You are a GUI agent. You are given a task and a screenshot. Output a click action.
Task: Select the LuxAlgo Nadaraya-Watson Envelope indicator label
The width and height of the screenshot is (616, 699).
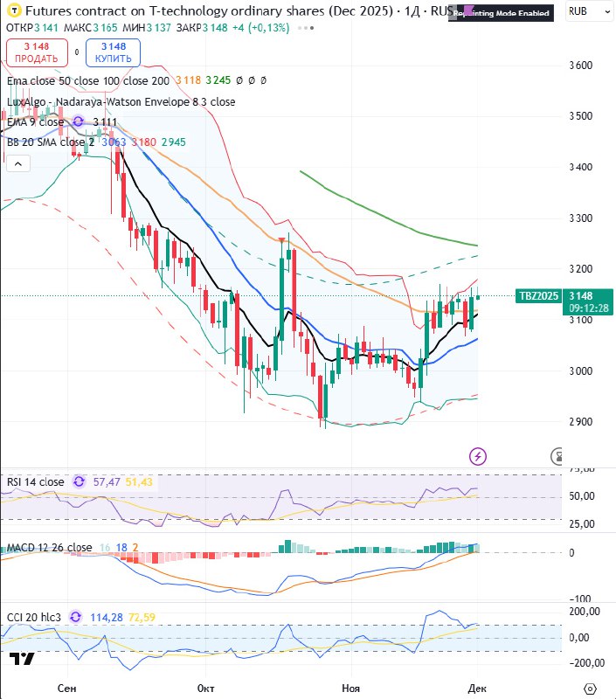tap(121, 101)
